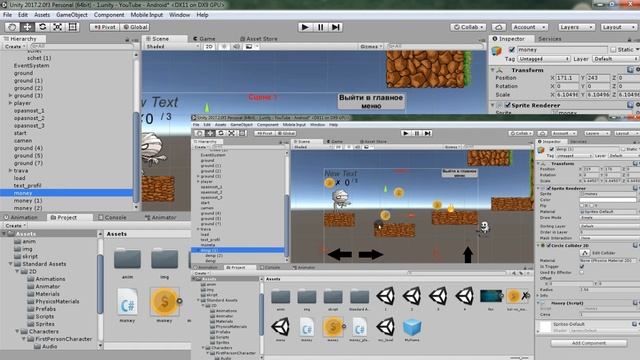Switch to the Services tab

(549, 38)
